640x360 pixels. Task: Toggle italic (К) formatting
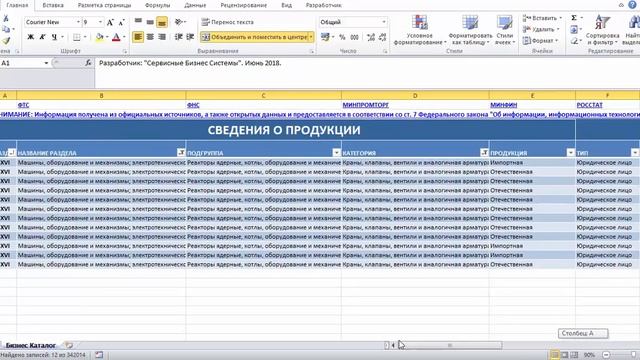coord(42,37)
